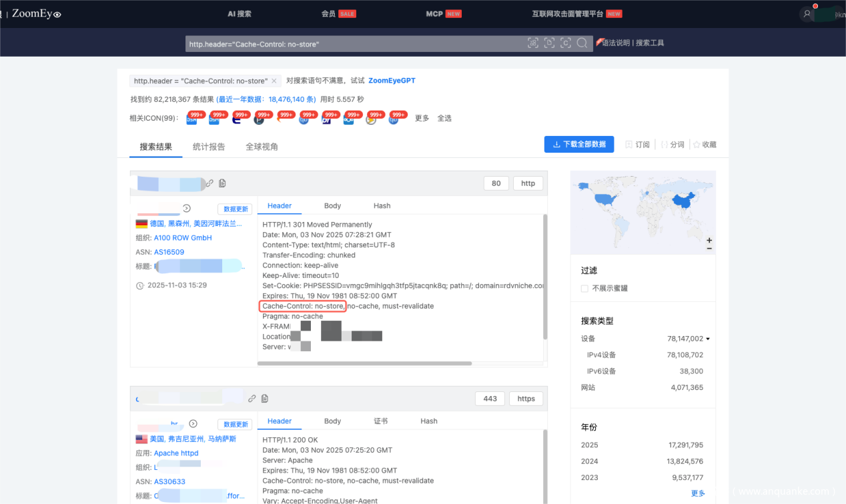Open the Body tab in first result

pos(332,206)
